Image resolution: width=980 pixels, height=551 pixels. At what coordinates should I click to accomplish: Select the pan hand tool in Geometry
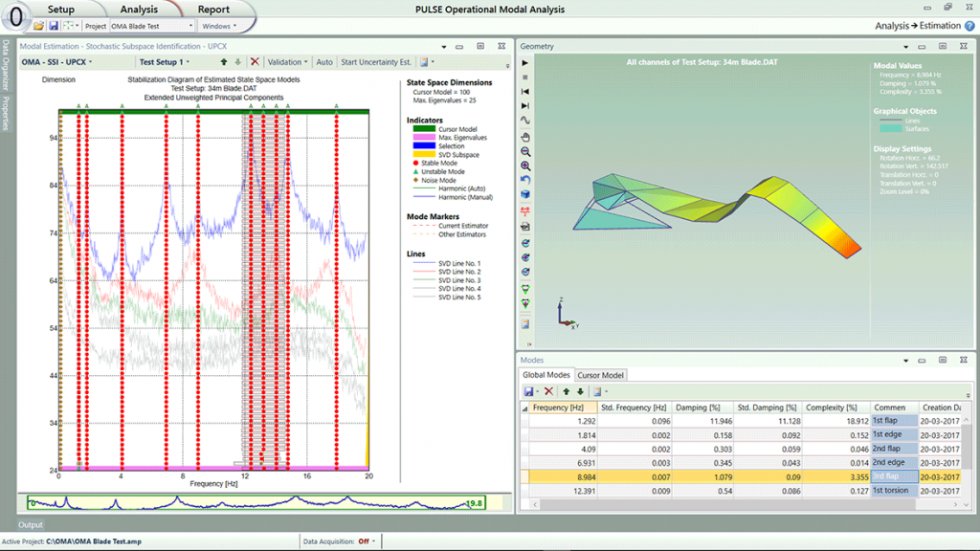coord(525,137)
